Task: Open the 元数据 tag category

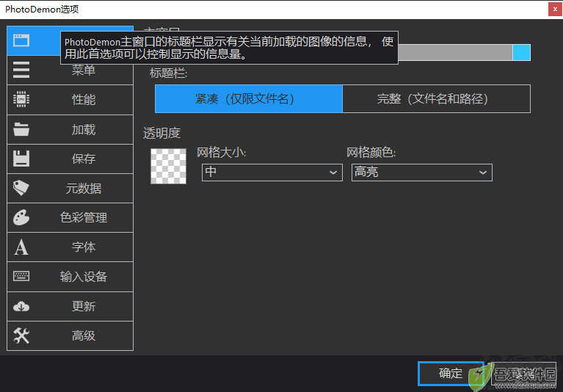Action: pyautogui.click(x=70, y=189)
